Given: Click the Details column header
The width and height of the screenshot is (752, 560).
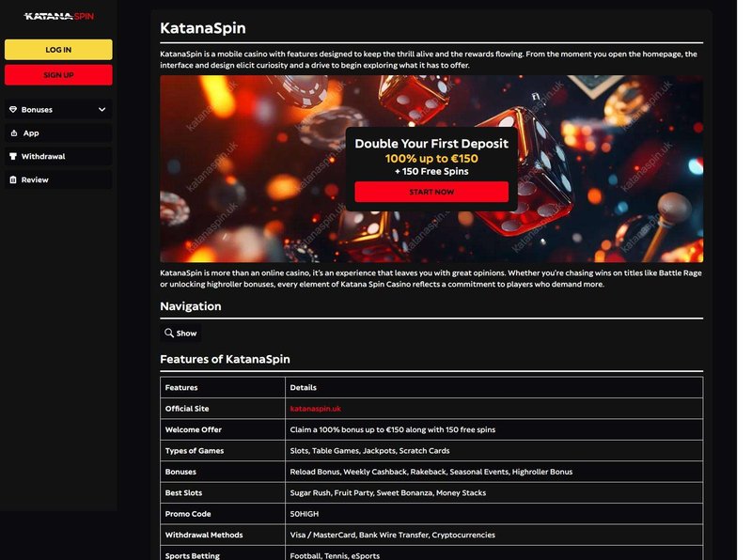Looking at the screenshot, I should coord(303,387).
